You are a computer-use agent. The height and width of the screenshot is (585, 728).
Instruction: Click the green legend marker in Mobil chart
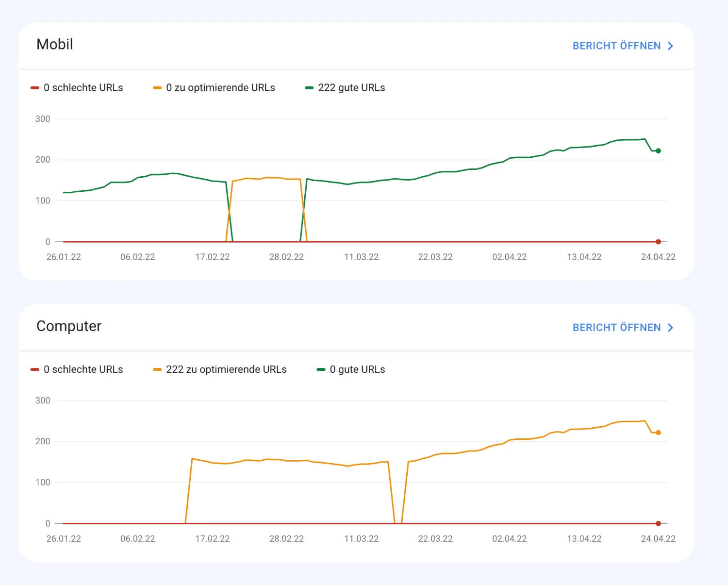coord(309,87)
